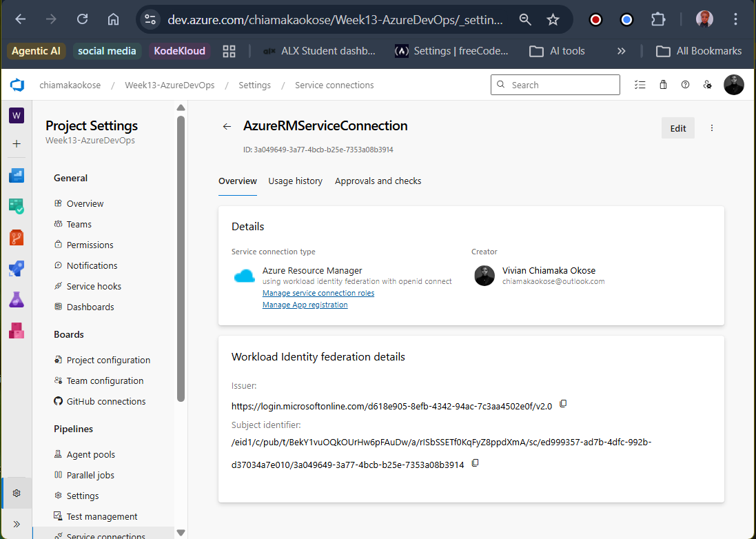
Task: Open Test Plans flask icon in left rail
Action: tap(17, 300)
